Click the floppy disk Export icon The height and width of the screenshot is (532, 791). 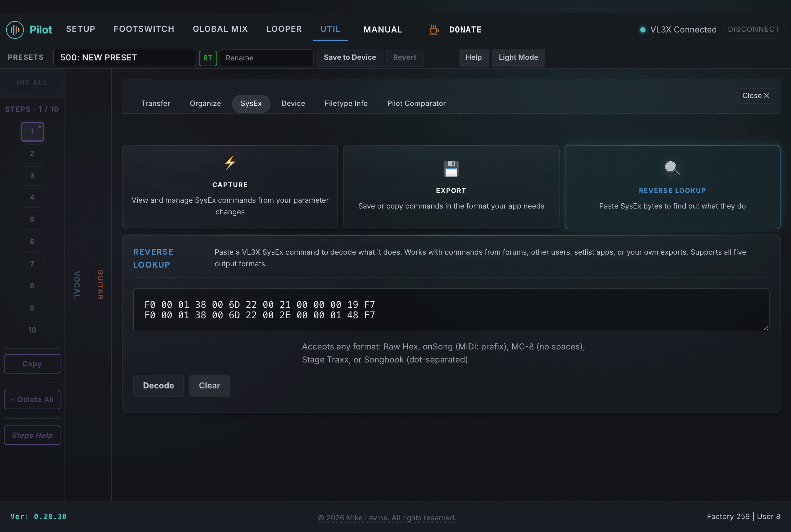(x=451, y=169)
